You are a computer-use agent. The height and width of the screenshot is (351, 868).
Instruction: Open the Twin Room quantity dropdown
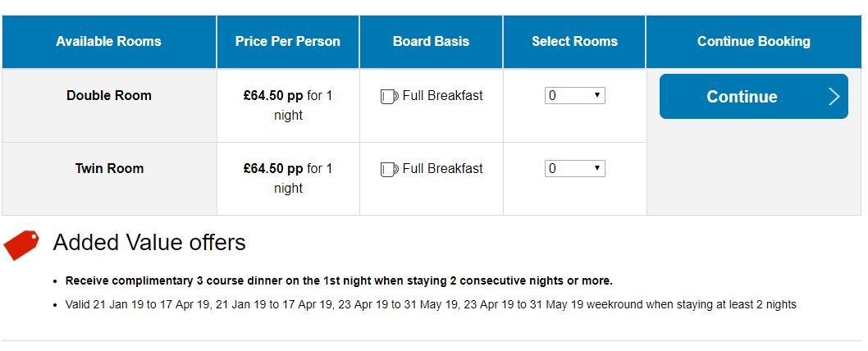point(574,168)
